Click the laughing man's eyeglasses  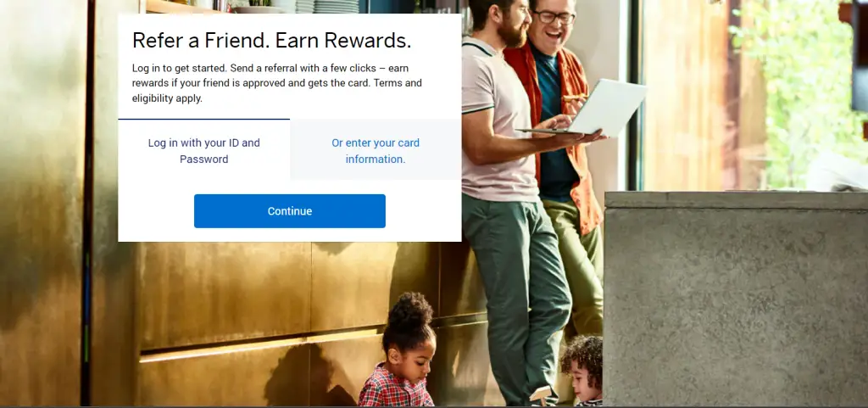point(554,17)
